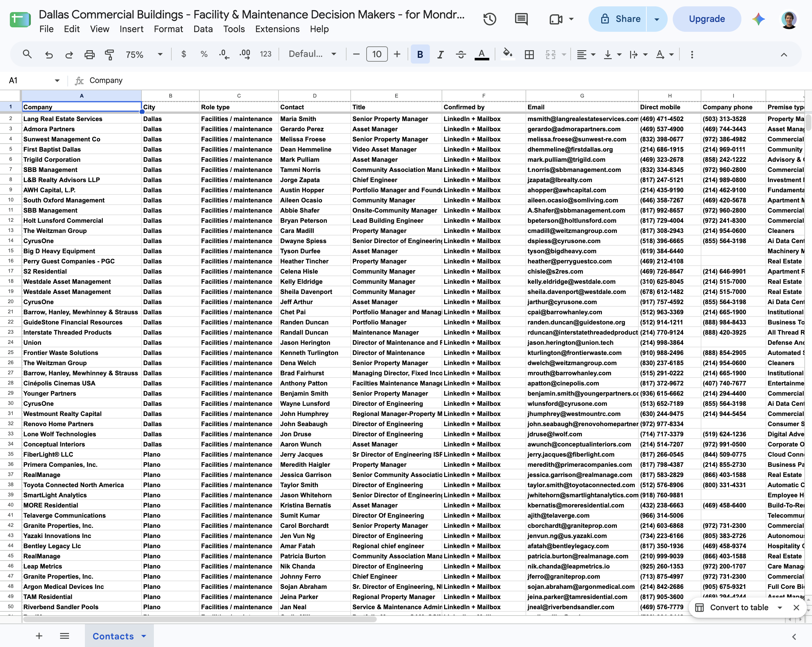Select cell with Lang Real Estate Services
The height and width of the screenshot is (647, 812).
(82, 119)
